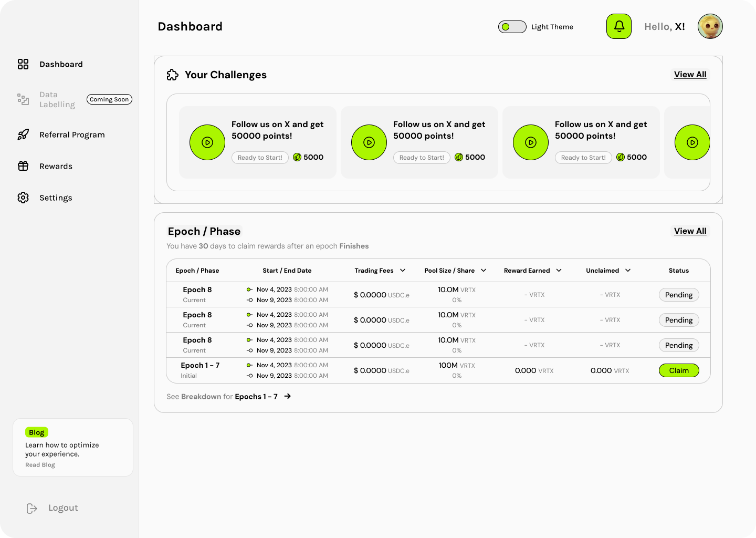Click the Settings gear icon
Image resolution: width=756 pixels, height=538 pixels.
tap(23, 198)
